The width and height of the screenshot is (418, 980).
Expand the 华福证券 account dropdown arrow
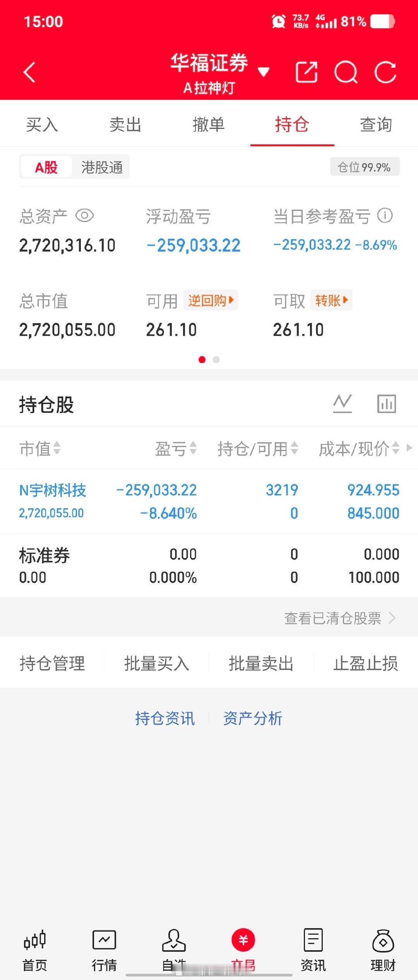coord(264,72)
